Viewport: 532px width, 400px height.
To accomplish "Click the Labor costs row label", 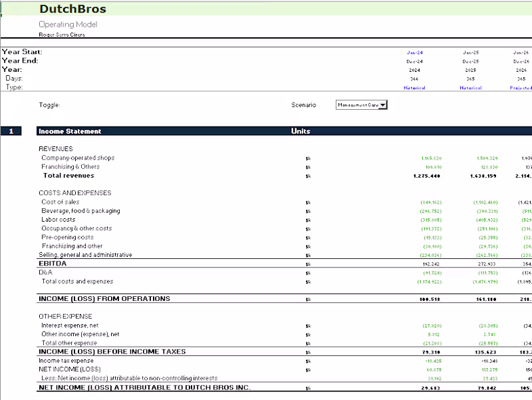I will pos(59,220).
